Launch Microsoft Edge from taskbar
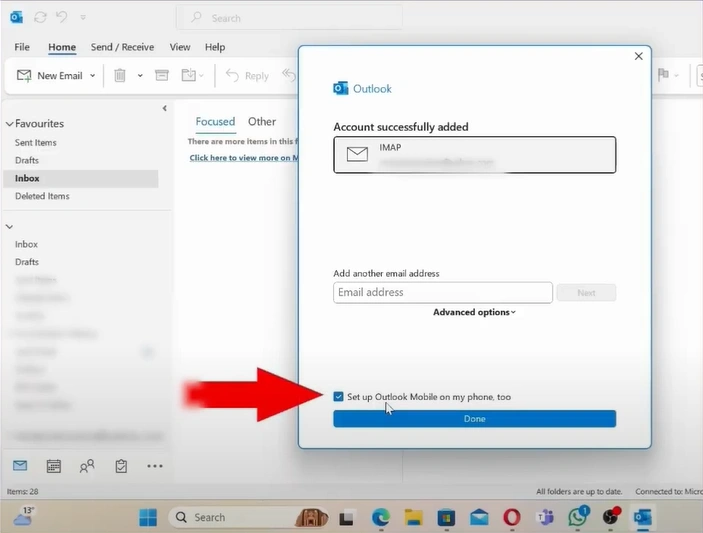This screenshot has width=703, height=533. tap(381, 517)
